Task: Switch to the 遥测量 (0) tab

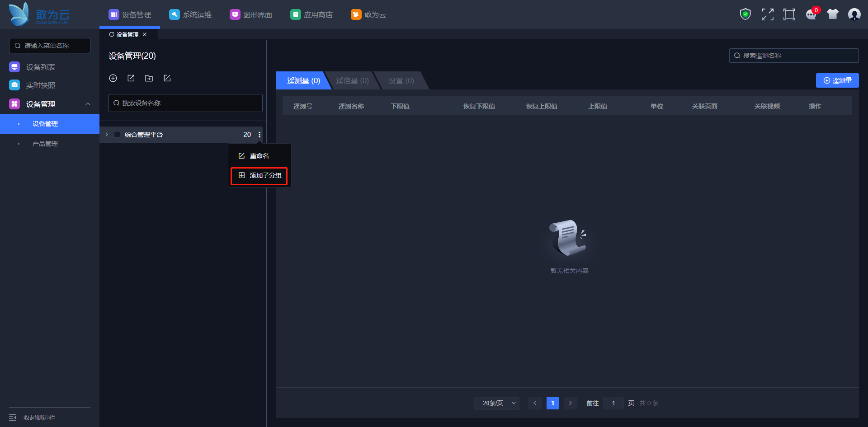Action: click(303, 80)
